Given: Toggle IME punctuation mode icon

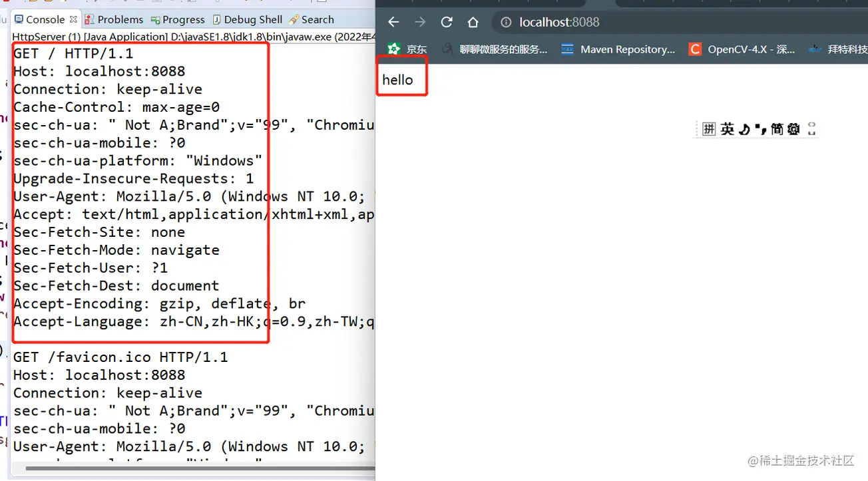Looking at the screenshot, I should tap(760, 129).
